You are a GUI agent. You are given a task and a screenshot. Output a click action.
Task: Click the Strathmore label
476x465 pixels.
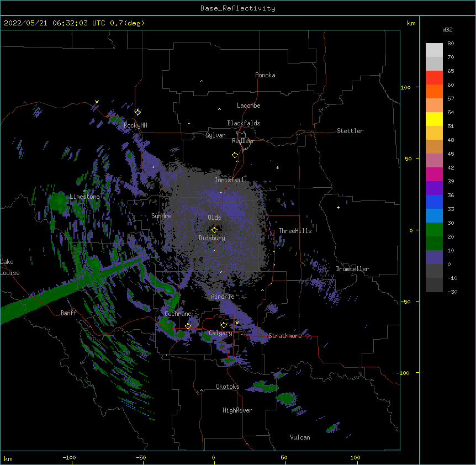point(285,336)
